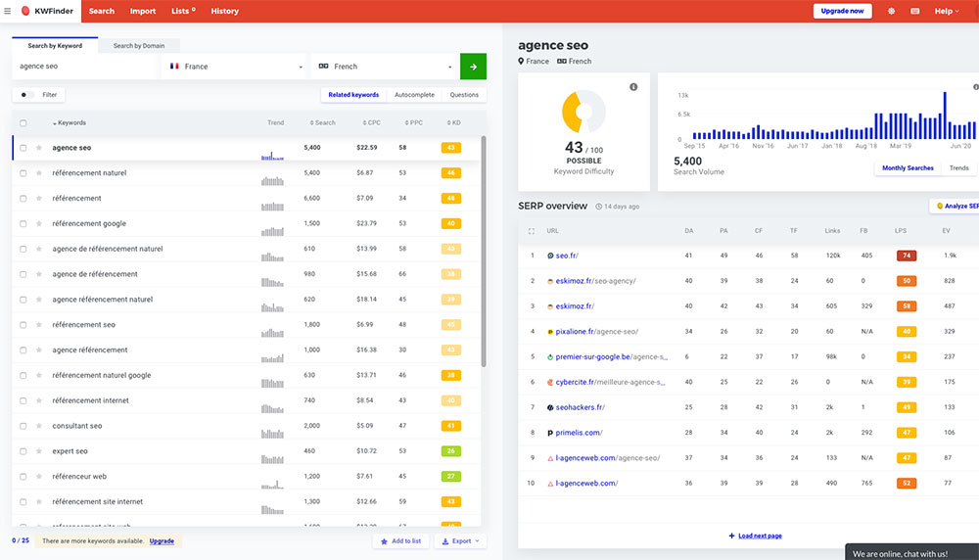Switch to Questions tab
This screenshot has height=560, width=979.
(x=464, y=95)
